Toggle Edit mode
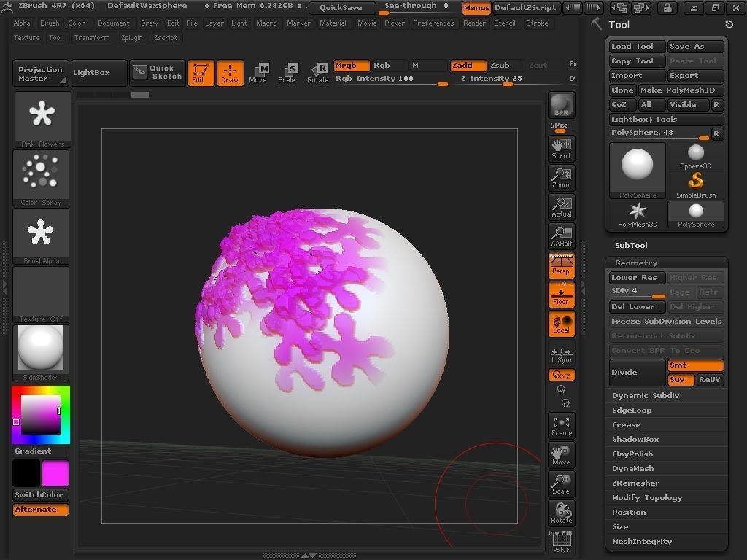Image resolution: width=747 pixels, height=560 pixels. point(201,73)
